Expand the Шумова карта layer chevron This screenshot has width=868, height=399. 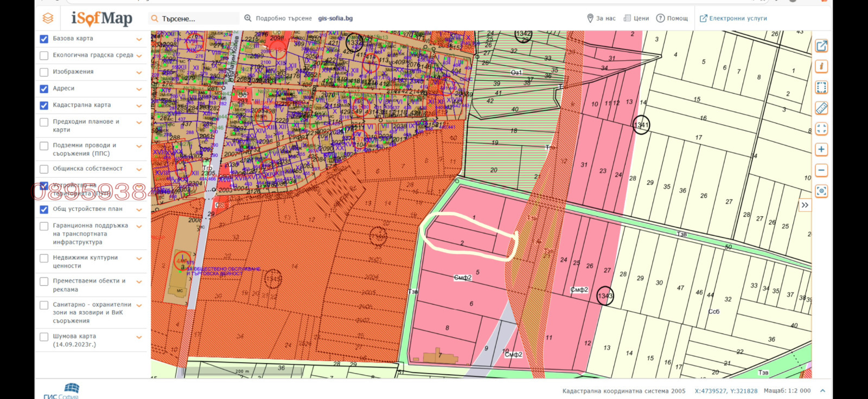click(x=139, y=337)
